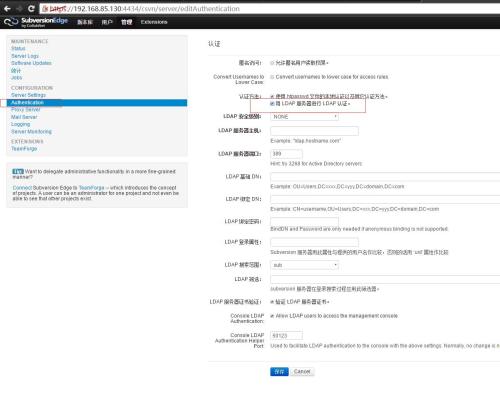Reload the page with the refresh icon

pyautogui.click(x=31, y=9)
